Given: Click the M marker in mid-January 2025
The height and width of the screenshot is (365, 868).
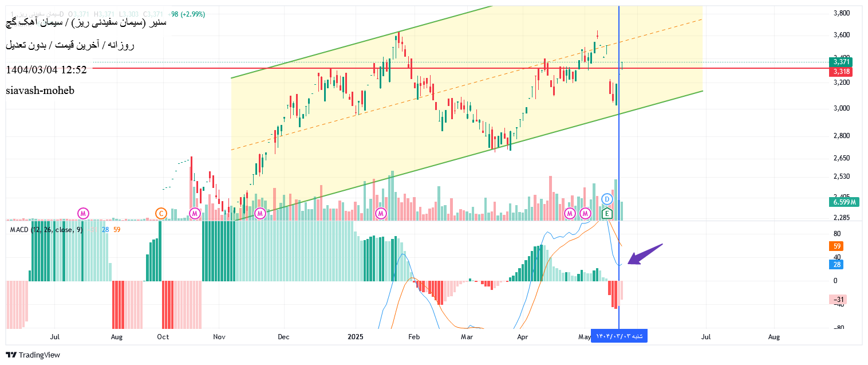Looking at the screenshot, I should pos(381,213).
